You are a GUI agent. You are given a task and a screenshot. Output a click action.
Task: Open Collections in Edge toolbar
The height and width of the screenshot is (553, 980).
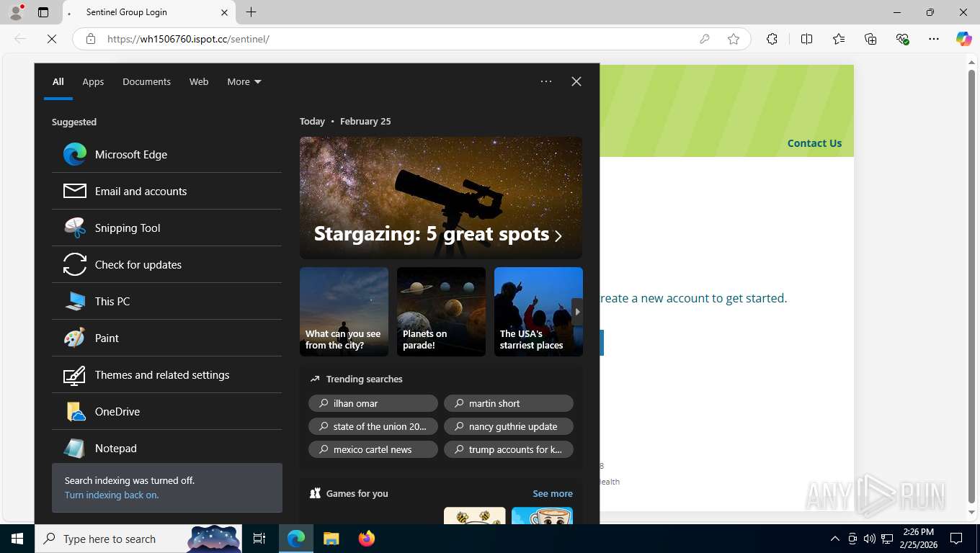click(x=870, y=39)
